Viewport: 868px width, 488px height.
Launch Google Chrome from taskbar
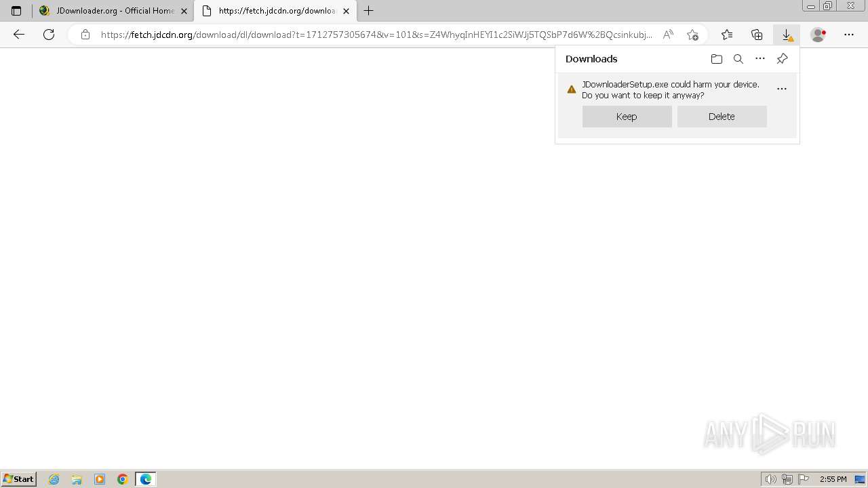tap(123, 479)
